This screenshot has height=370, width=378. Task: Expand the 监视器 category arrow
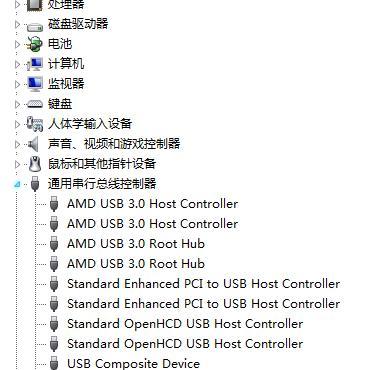17,84
